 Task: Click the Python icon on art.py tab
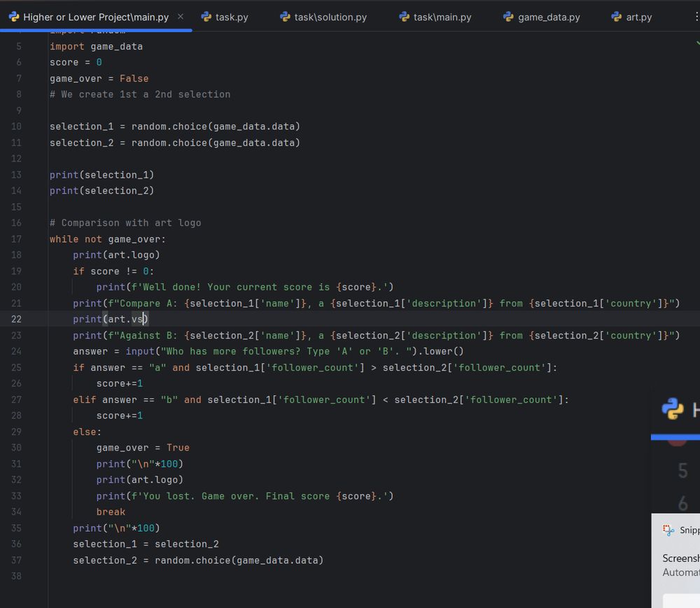click(x=616, y=17)
